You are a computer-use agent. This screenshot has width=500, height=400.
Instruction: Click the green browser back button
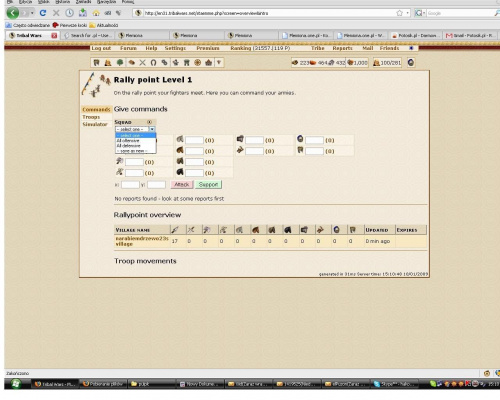tap(12, 13)
